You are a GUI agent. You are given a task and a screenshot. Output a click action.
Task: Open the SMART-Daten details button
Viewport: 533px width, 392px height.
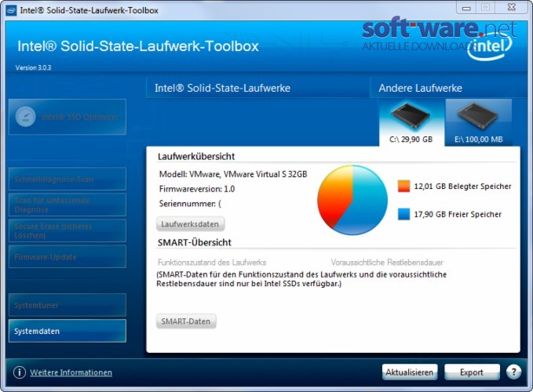pos(186,321)
